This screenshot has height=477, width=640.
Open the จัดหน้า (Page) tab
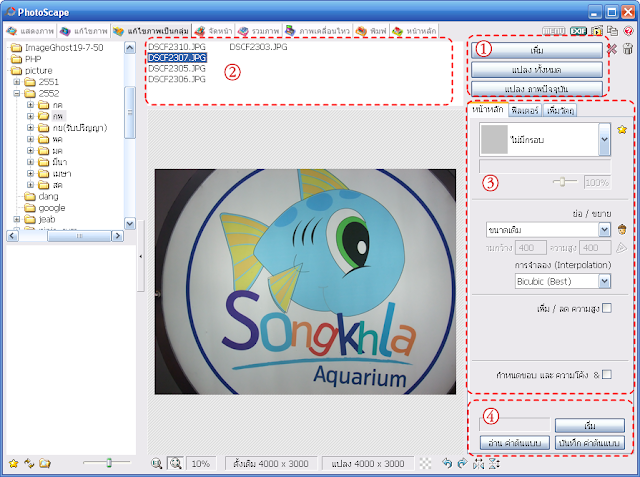click(x=213, y=31)
